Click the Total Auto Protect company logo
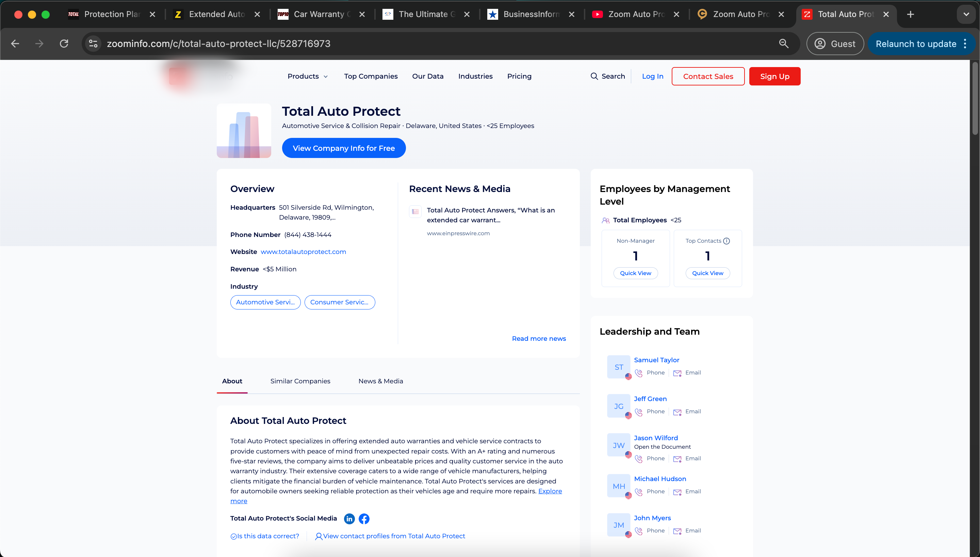Viewport: 980px width, 557px height. [244, 130]
